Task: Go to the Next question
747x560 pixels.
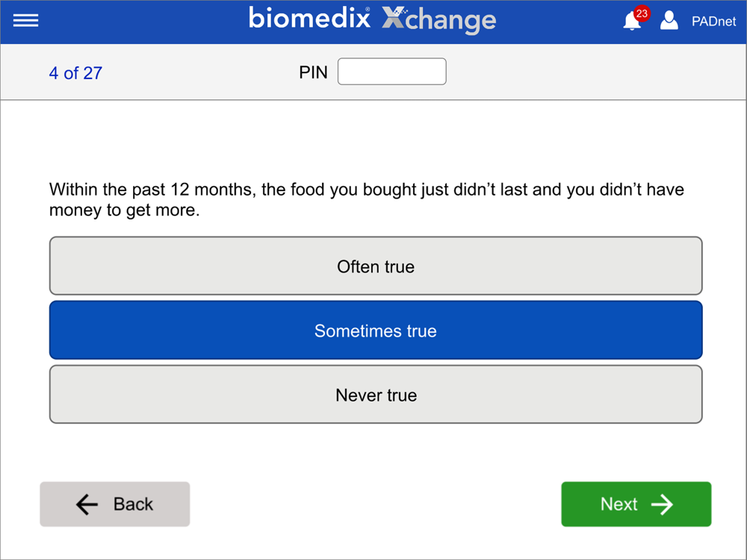Action: click(x=636, y=504)
